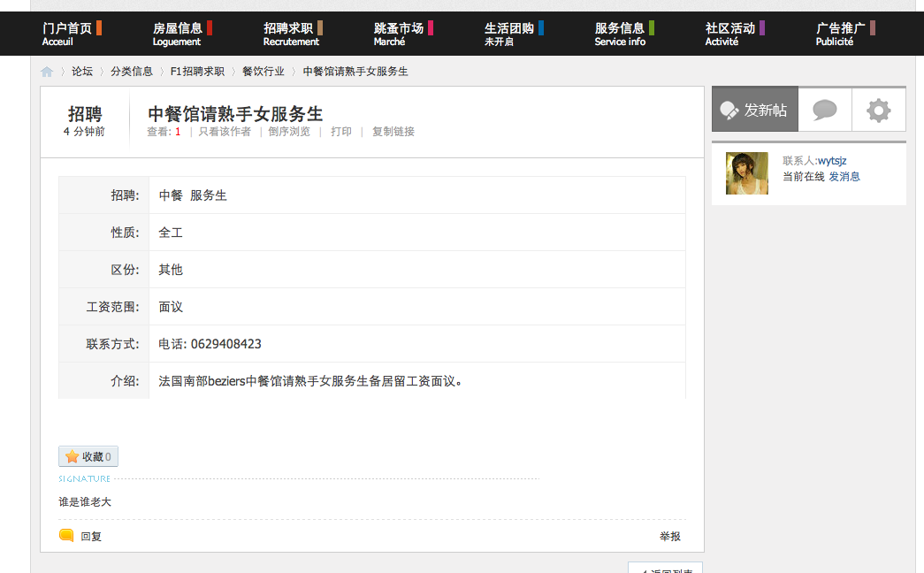
Task: Click the contact's avatar photo
Action: tap(746, 172)
